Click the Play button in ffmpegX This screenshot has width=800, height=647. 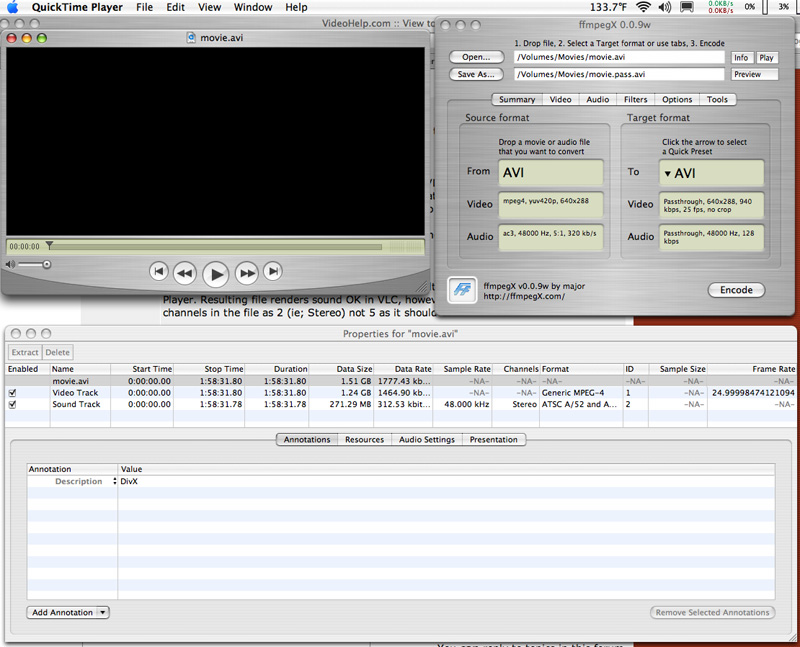766,58
